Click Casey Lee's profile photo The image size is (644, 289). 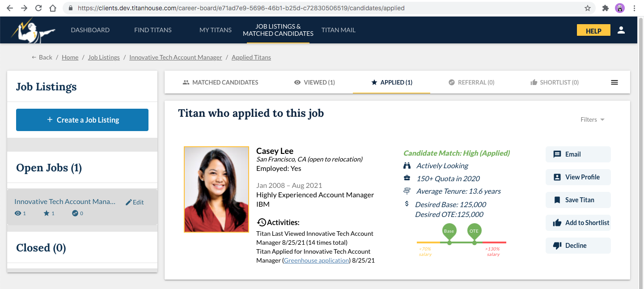point(216,189)
